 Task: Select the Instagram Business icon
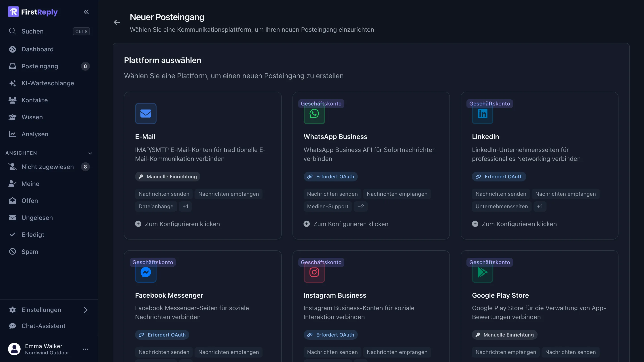point(314,272)
